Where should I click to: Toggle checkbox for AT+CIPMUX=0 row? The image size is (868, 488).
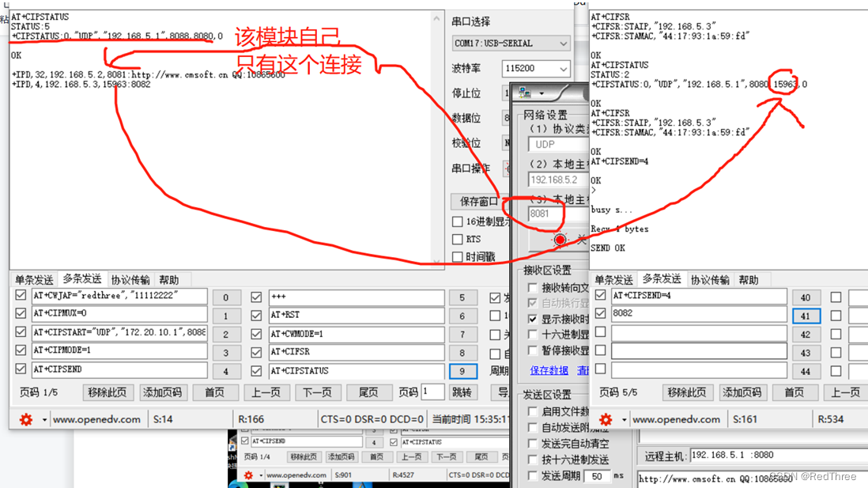(x=21, y=313)
